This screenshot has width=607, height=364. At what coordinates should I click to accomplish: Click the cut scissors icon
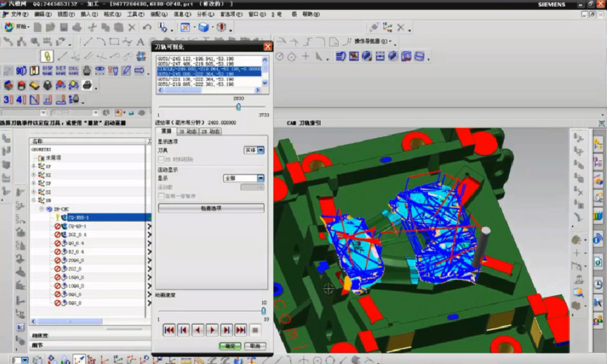click(x=92, y=28)
